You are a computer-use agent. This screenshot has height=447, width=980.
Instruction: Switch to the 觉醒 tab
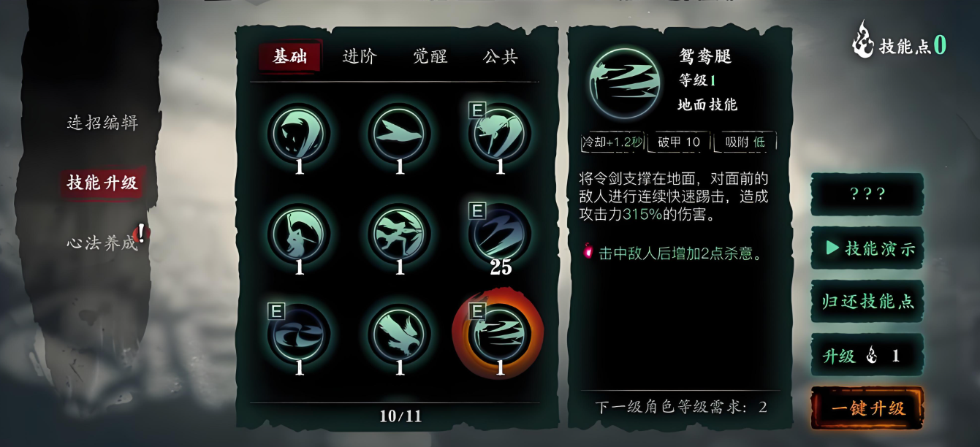[x=430, y=57]
